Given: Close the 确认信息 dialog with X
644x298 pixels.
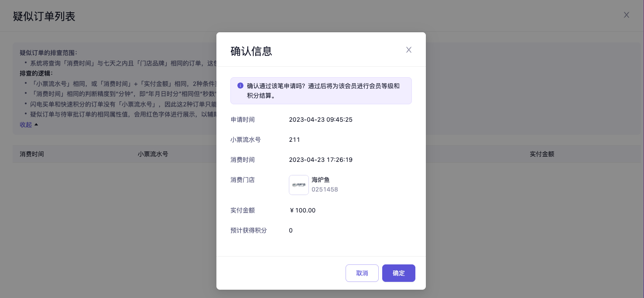Looking at the screenshot, I should point(409,50).
